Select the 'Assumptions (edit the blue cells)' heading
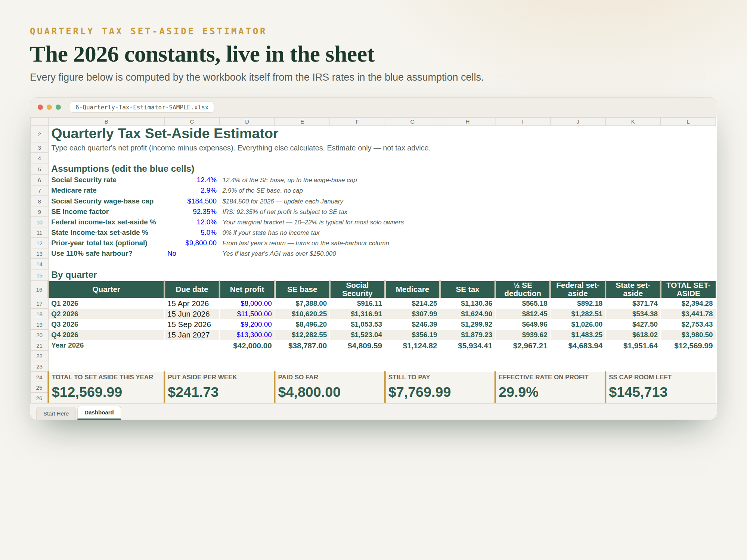 click(x=123, y=169)
